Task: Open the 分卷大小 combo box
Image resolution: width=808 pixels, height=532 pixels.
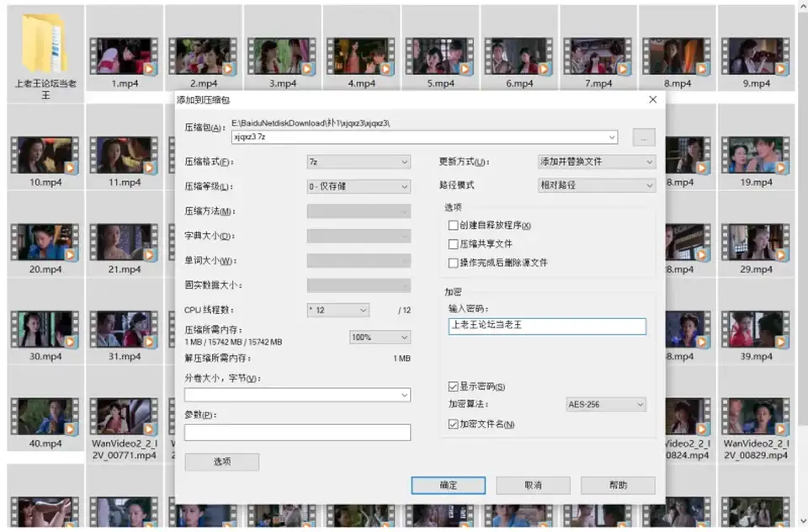Action: tap(297, 395)
